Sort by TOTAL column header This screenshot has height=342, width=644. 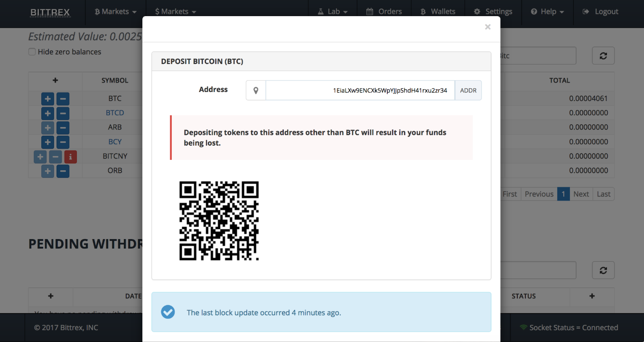click(x=560, y=80)
